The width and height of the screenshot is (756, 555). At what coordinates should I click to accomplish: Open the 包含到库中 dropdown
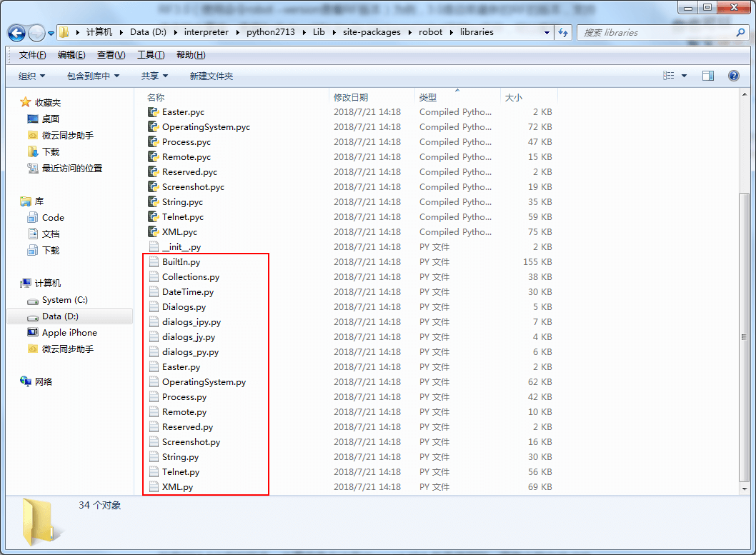tap(93, 76)
